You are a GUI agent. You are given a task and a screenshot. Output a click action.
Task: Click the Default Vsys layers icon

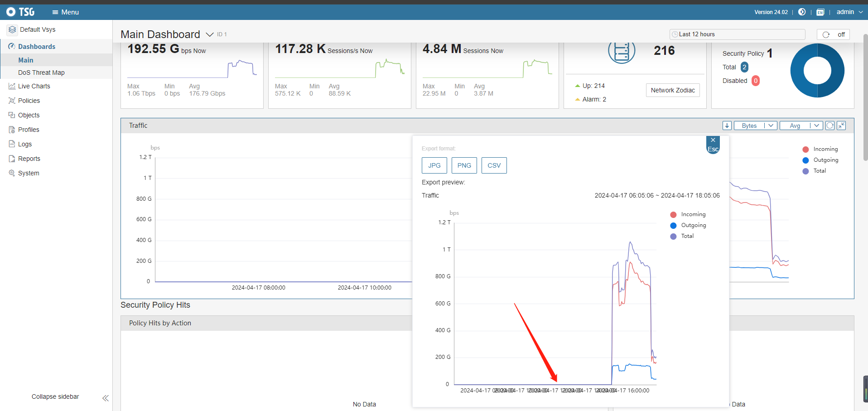click(12, 29)
